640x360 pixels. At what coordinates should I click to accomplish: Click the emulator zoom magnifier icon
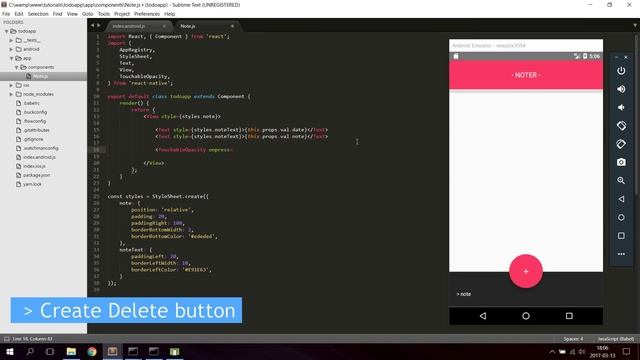pos(621,180)
